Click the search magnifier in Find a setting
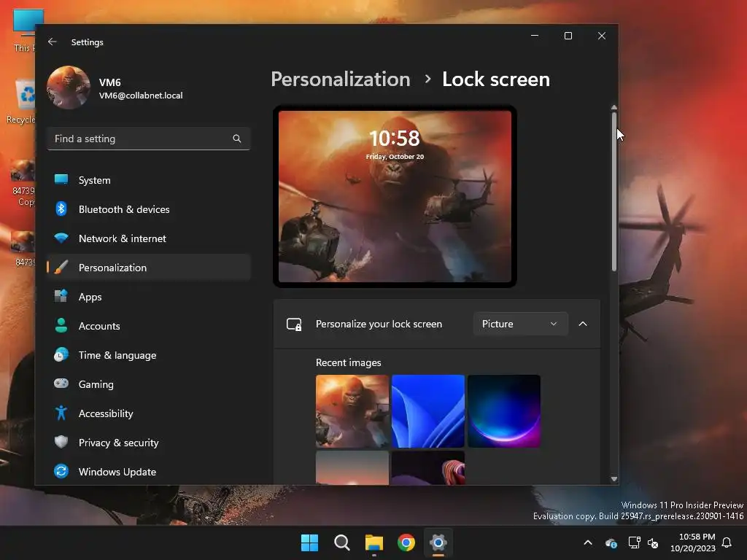747x560 pixels. (x=237, y=139)
